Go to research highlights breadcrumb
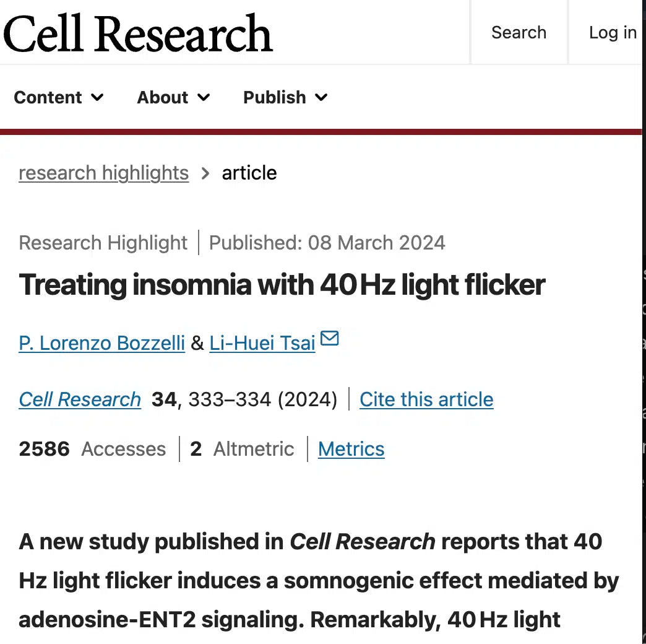This screenshot has height=644, width=646. click(103, 173)
